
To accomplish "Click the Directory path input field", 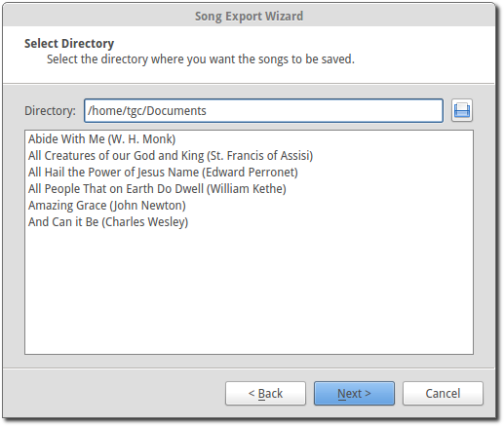I will coord(263,110).
